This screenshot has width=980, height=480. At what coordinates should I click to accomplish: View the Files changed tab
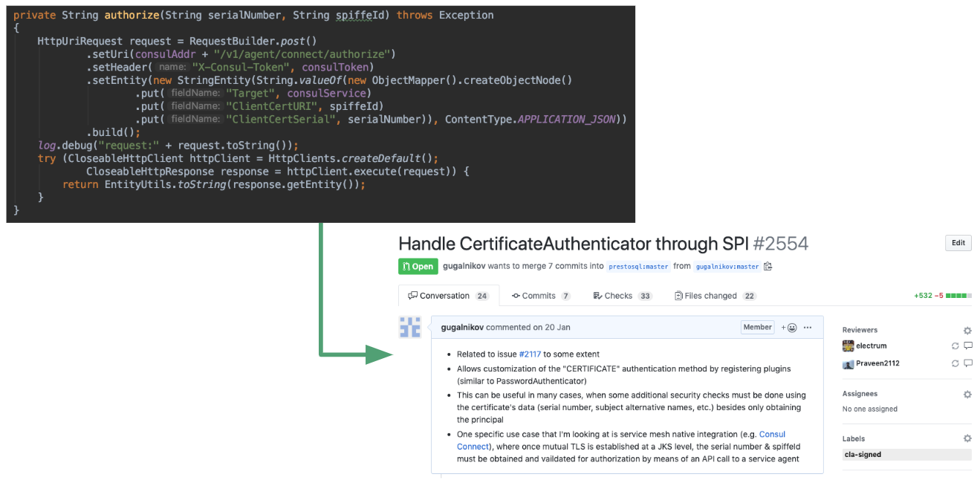715,296
